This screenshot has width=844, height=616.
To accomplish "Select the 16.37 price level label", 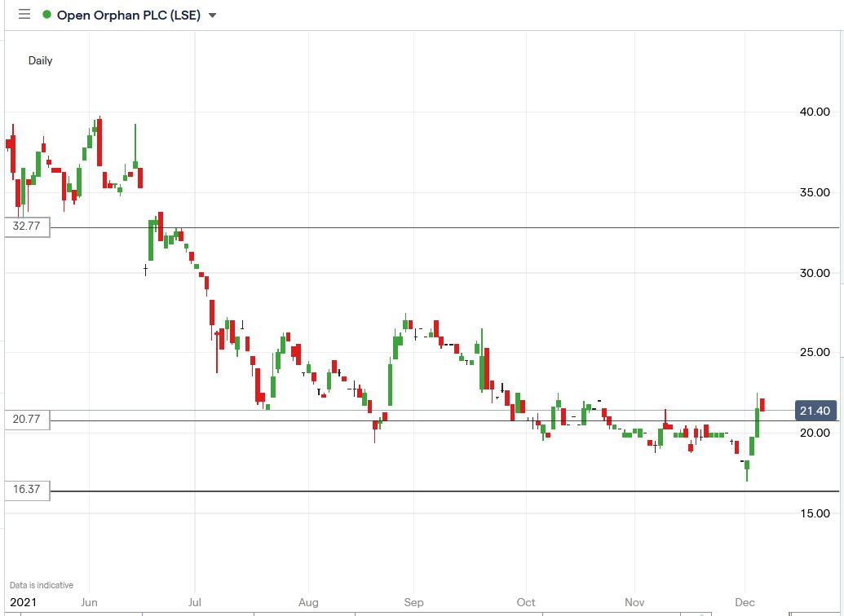I will (26, 490).
